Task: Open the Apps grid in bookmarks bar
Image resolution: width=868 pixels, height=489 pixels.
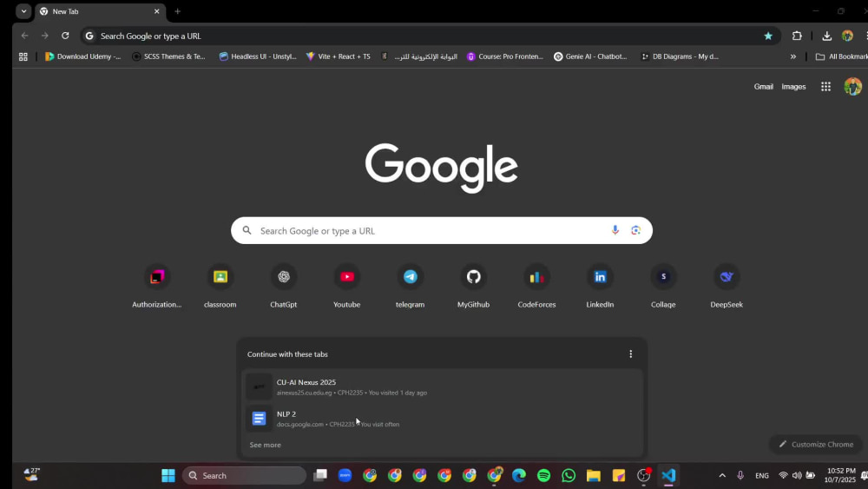Action: tap(23, 56)
